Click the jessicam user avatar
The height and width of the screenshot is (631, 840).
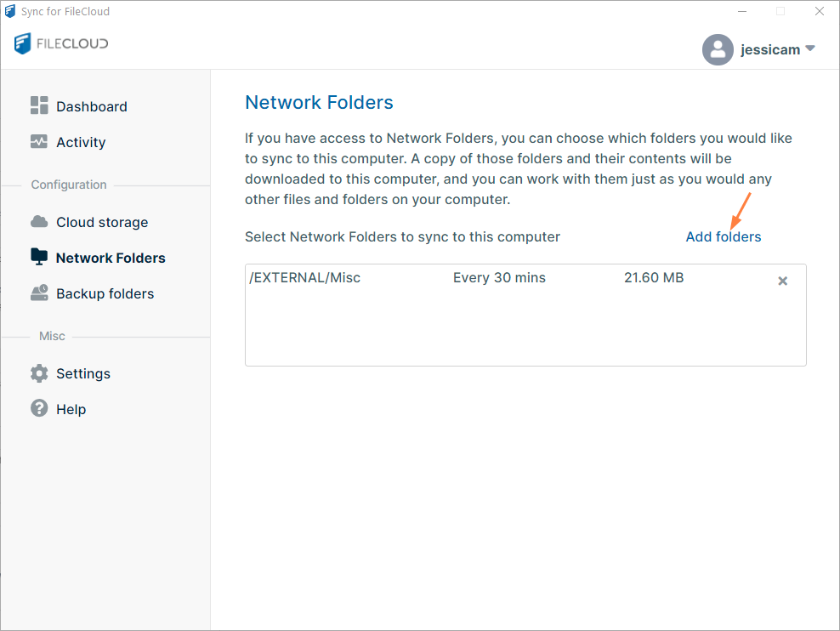click(x=718, y=49)
